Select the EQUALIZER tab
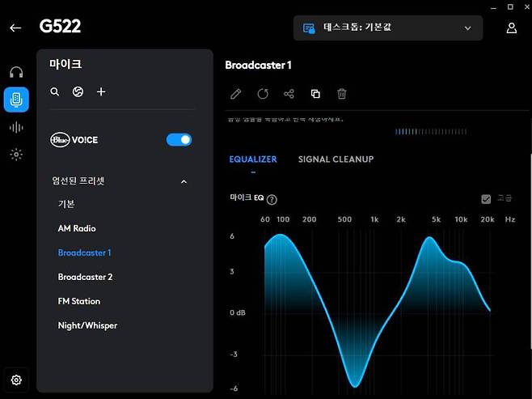The image size is (532, 399). (252, 159)
